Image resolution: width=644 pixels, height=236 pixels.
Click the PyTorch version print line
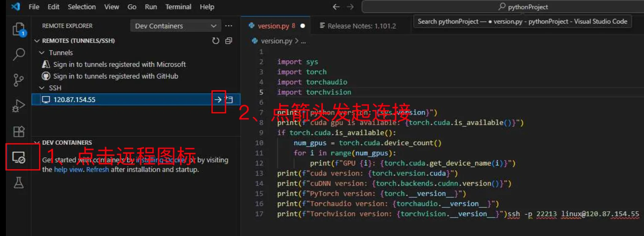[372, 194]
